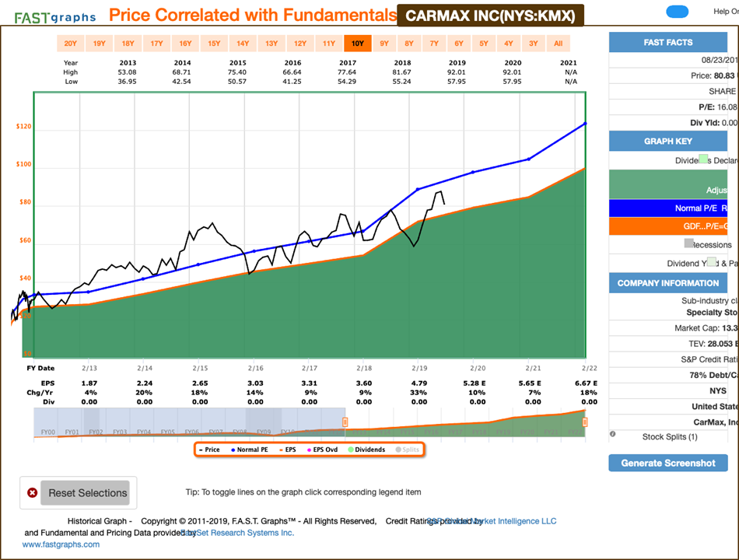Toggle the Dividend Yield checkbox swatch
Image resolution: width=739 pixels, height=560 pixels.
[712, 261]
